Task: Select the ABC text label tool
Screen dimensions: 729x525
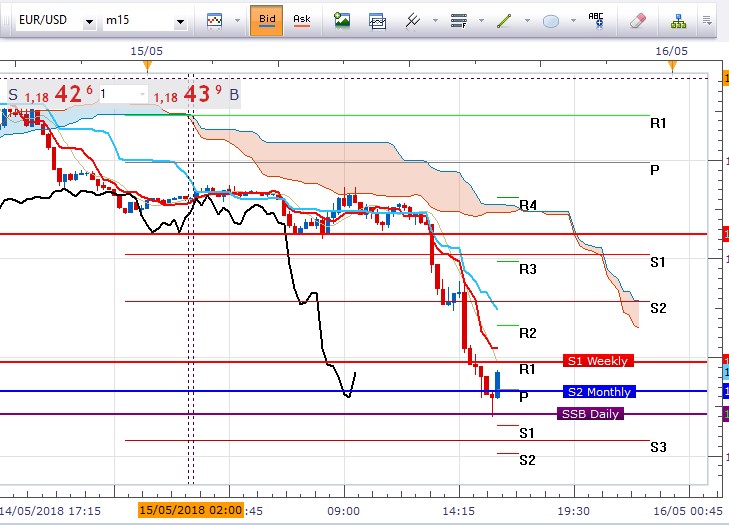Action: click(x=596, y=21)
